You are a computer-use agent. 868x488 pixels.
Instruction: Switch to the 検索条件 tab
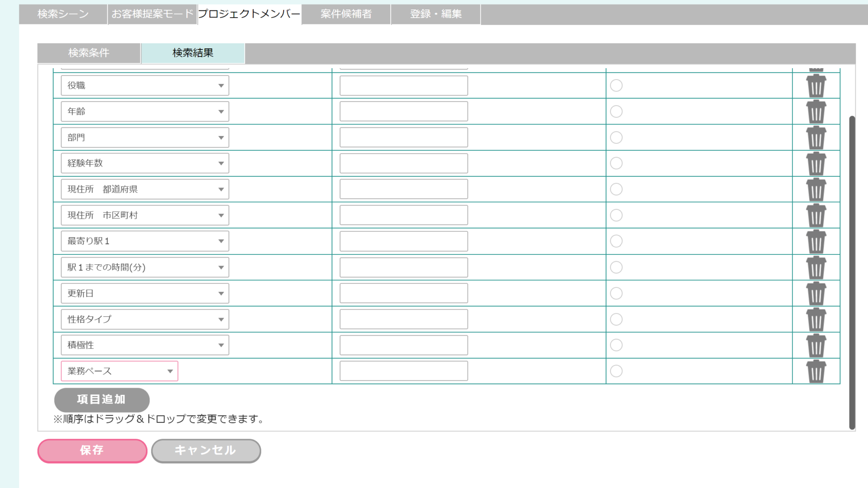tap(89, 53)
